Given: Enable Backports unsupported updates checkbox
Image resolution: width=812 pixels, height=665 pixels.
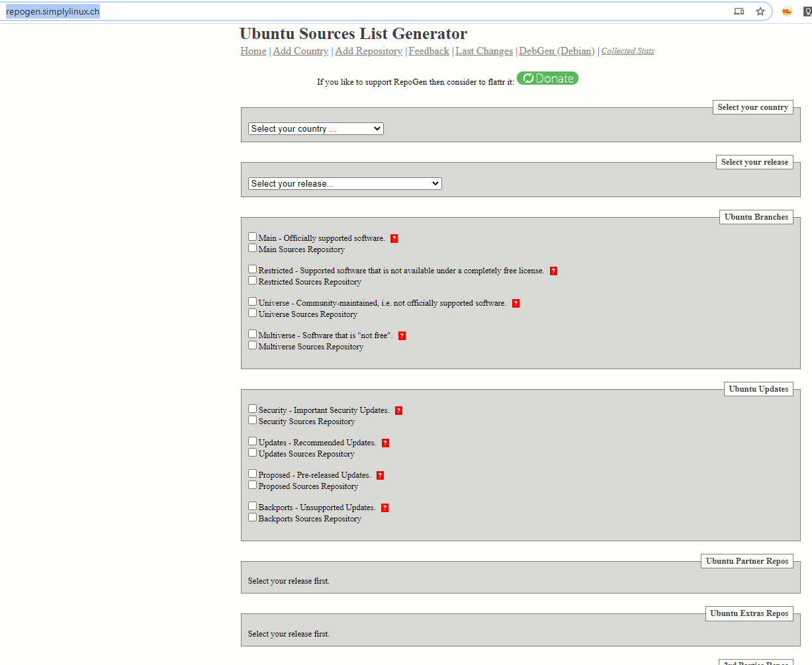Looking at the screenshot, I should point(253,506).
